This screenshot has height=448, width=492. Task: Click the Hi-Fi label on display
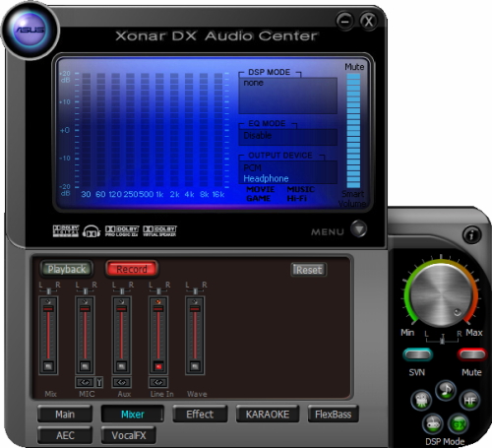click(297, 199)
